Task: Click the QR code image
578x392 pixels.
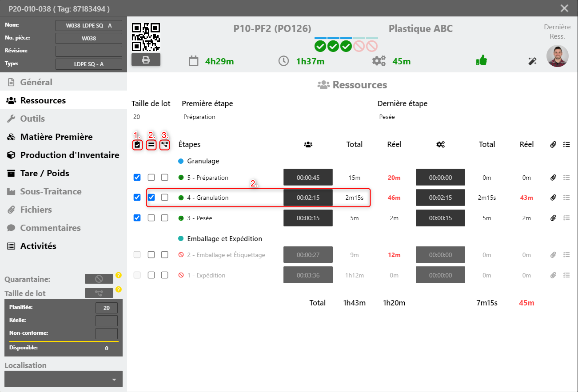Action: [146, 37]
